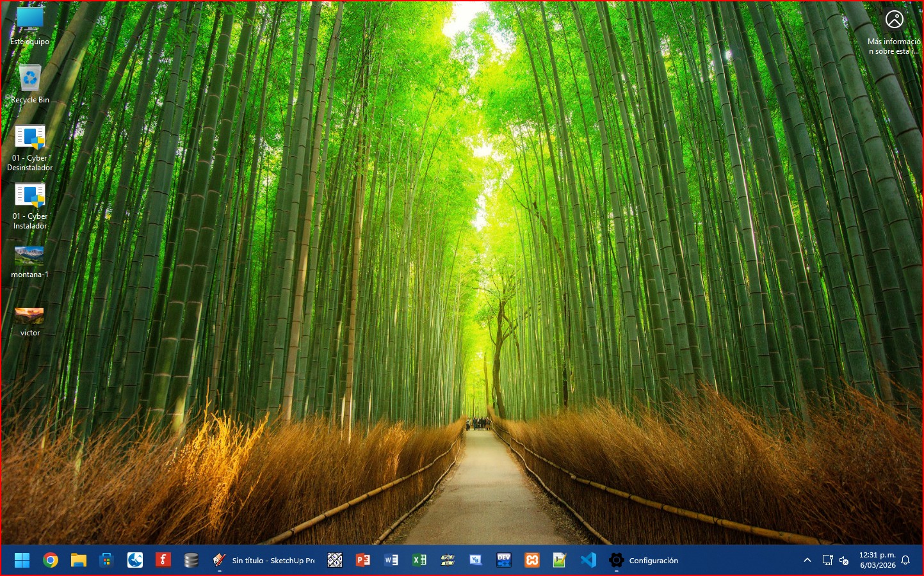Open Visual Studio Code taskbar icon
The width and height of the screenshot is (924, 576).
pos(588,561)
